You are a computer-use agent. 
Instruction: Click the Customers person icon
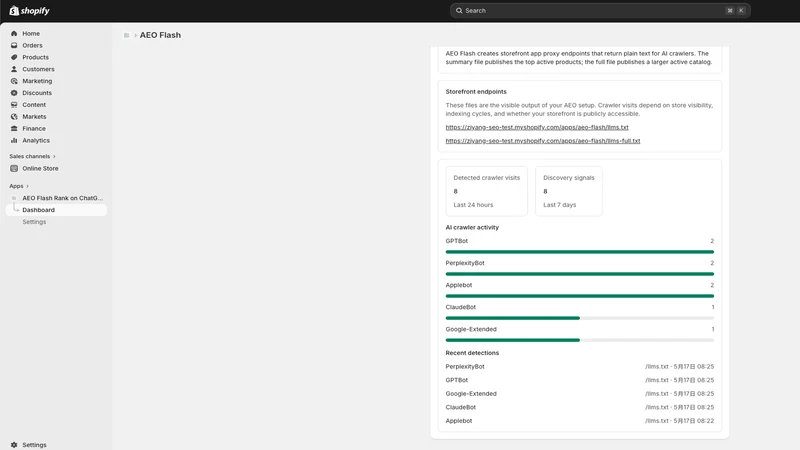[14, 69]
